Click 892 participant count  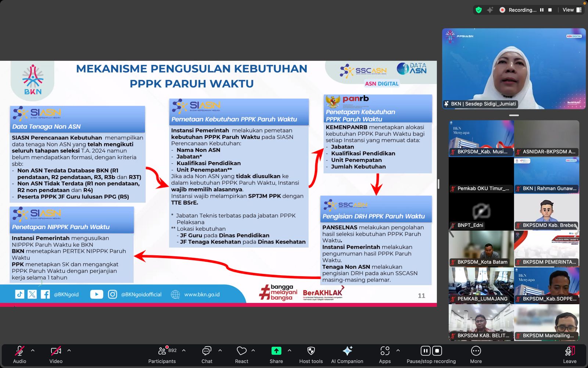(172, 350)
